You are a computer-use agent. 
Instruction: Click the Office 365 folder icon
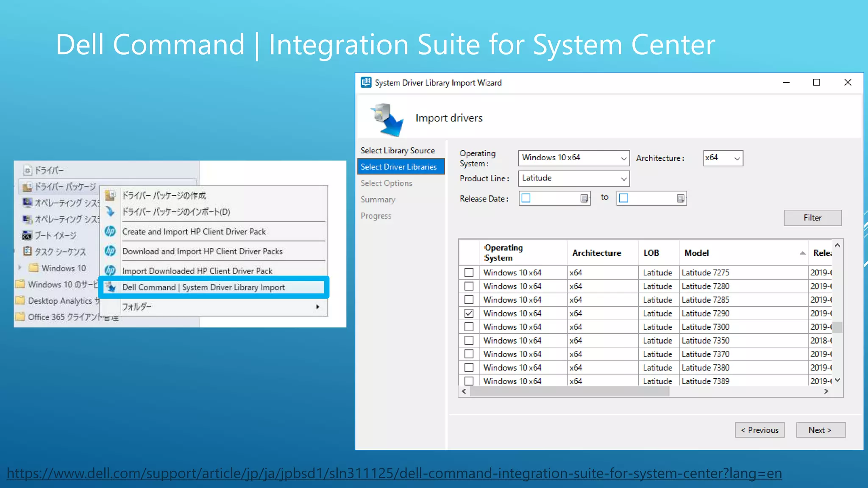click(20, 316)
